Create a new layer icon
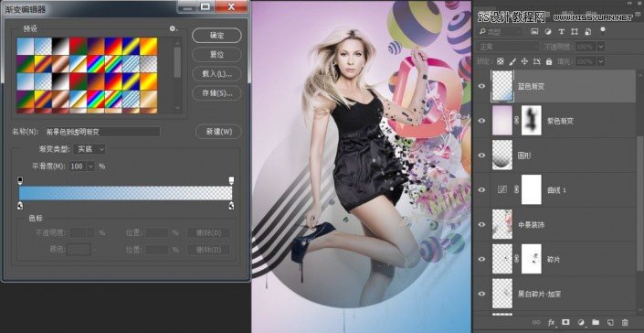 click(x=610, y=322)
